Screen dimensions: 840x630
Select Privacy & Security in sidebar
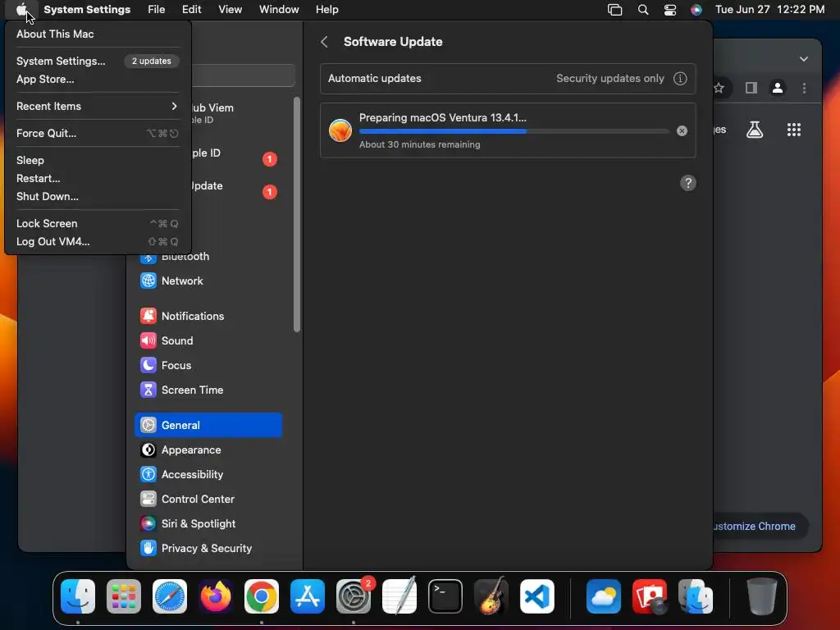[x=208, y=549]
